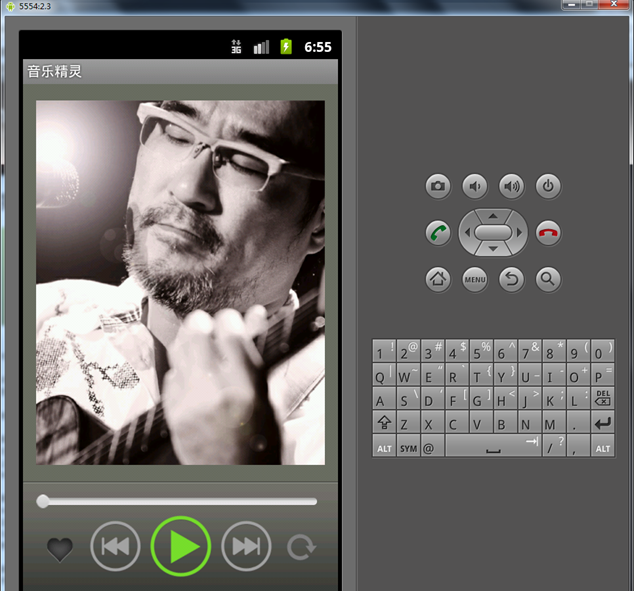The height and width of the screenshot is (591, 634).
Task: Toggle the repeat mode icon
Action: coord(300,547)
